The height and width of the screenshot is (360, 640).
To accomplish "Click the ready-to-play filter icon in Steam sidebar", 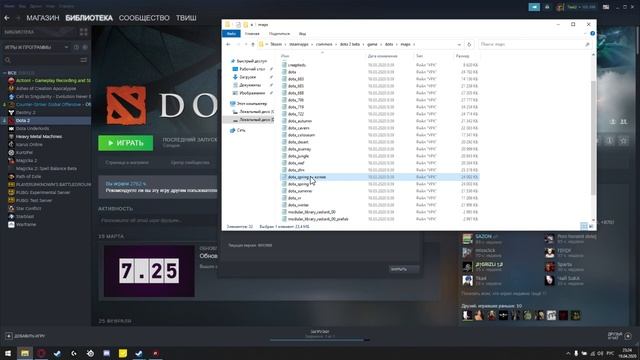I will click(x=84, y=47).
